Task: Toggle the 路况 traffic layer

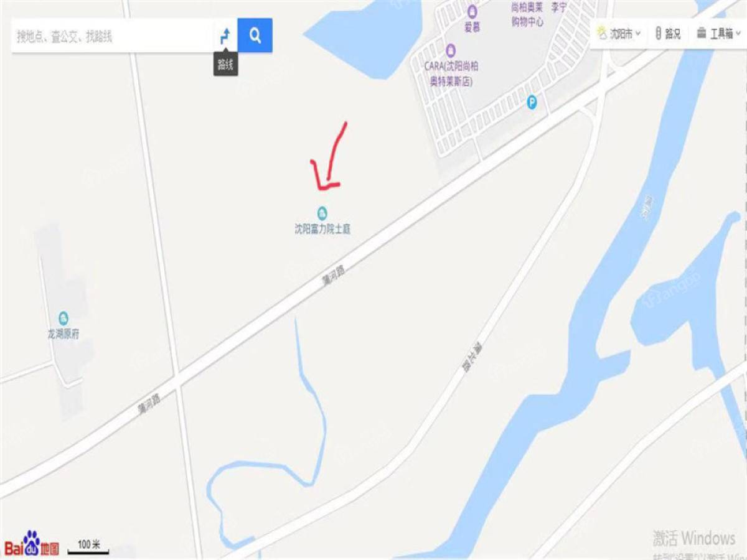Action: 668,34
